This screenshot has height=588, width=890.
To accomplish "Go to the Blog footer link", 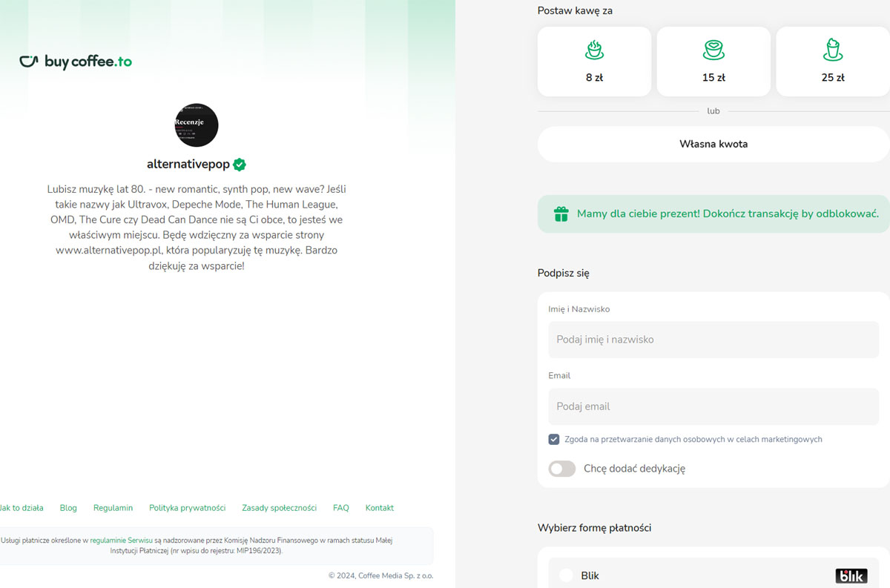I will click(68, 508).
